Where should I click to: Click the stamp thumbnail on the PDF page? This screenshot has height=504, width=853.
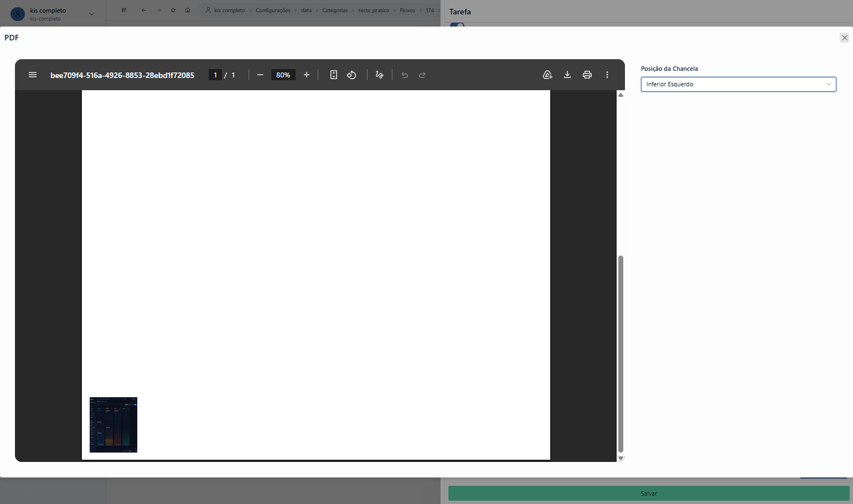[x=113, y=424]
